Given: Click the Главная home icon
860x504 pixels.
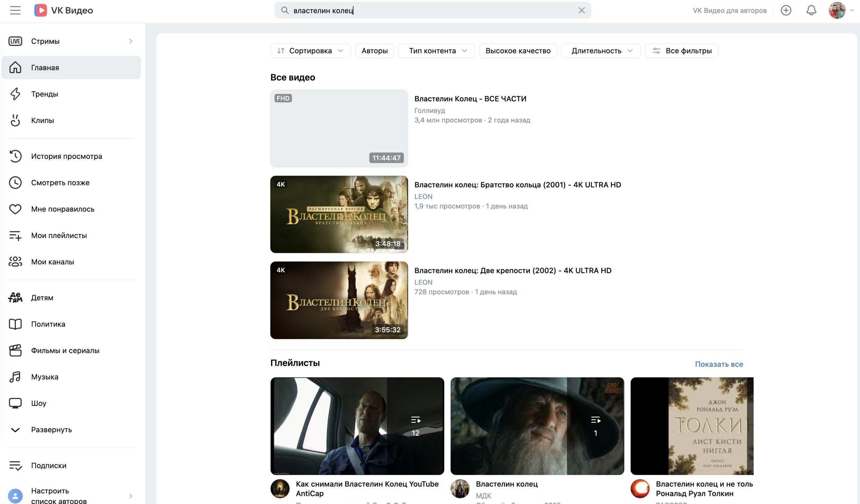Looking at the screenshot, I should point(15,67).
